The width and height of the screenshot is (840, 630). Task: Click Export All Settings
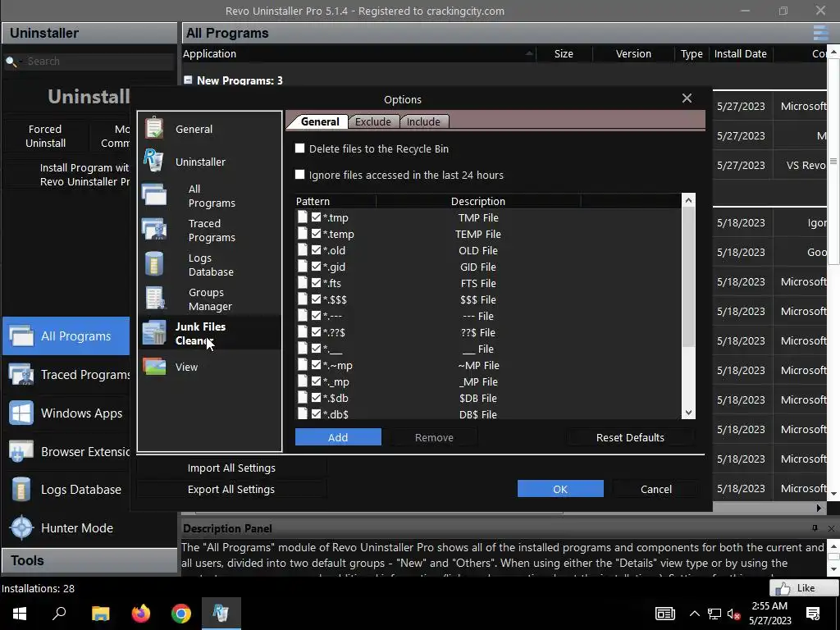pos(231,489)
